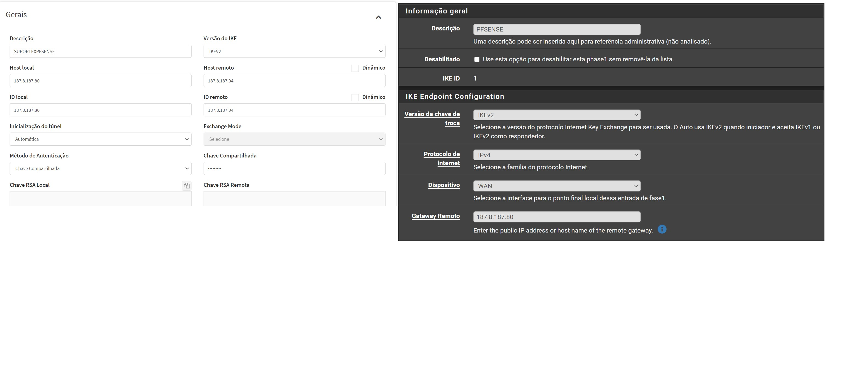Open the IKEv2 key exchange version dropdown

pos(557,115)
